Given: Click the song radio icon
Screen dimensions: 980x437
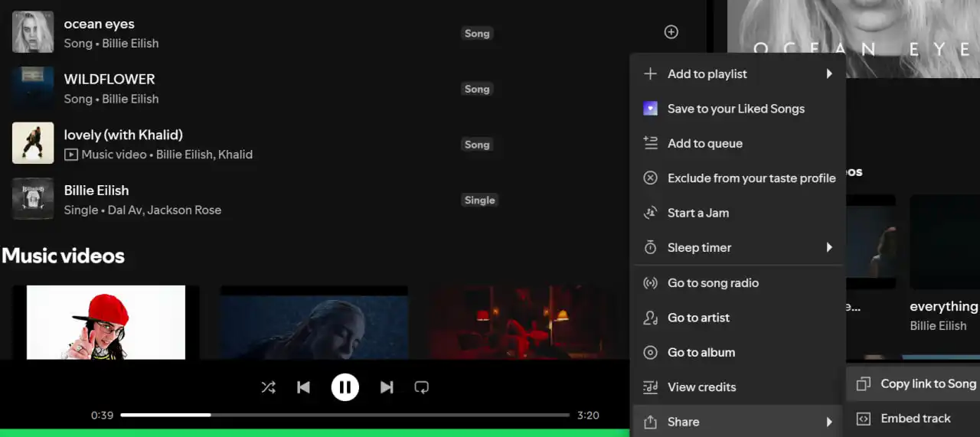Looking at the screenshot, I should tap(650, 283).
